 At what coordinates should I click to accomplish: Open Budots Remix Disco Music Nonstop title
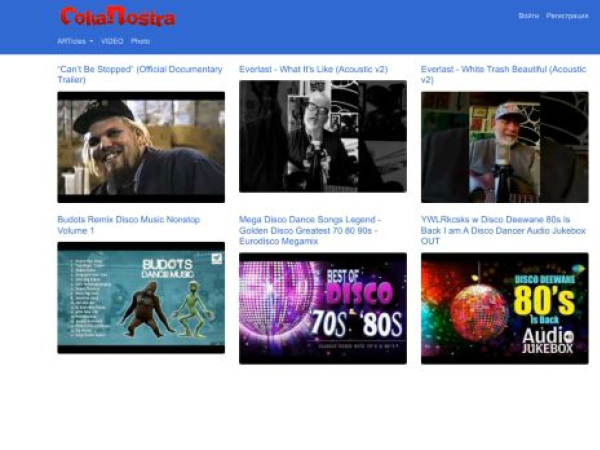tap(129, 225)
